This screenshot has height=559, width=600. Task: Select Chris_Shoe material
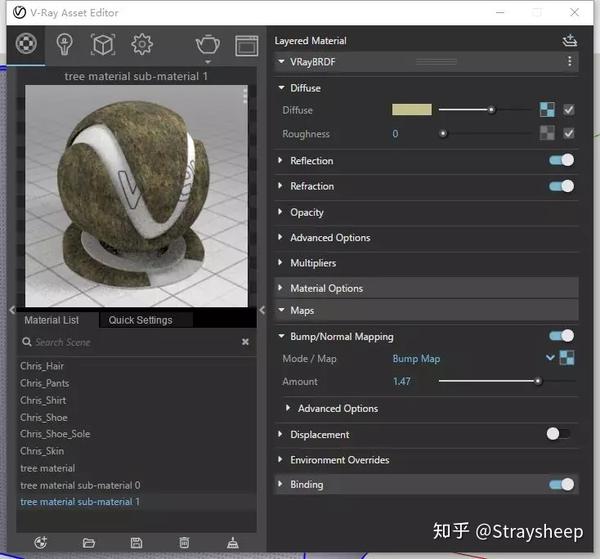44,417
